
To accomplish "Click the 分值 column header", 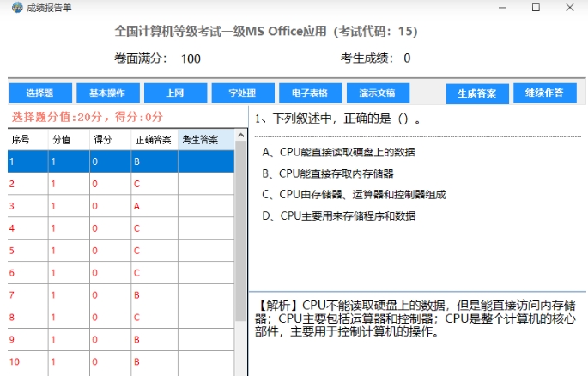I will 69,140.
